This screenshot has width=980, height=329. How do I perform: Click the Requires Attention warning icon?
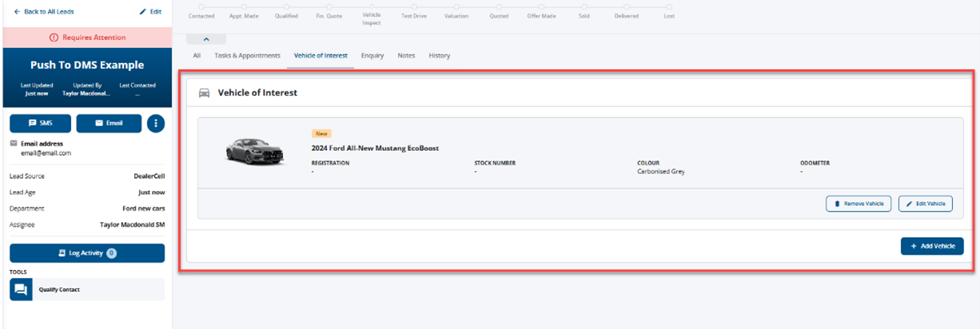(54, 38)
